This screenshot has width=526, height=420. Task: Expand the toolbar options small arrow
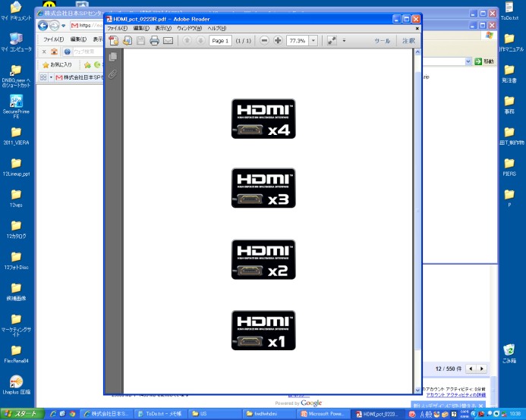(x=344, y=40)
